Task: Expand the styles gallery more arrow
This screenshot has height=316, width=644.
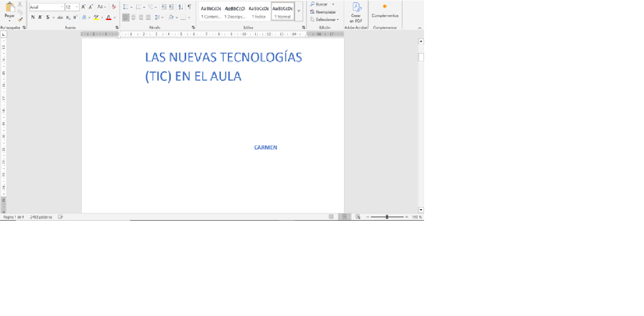Action: (x=299, y=11)
